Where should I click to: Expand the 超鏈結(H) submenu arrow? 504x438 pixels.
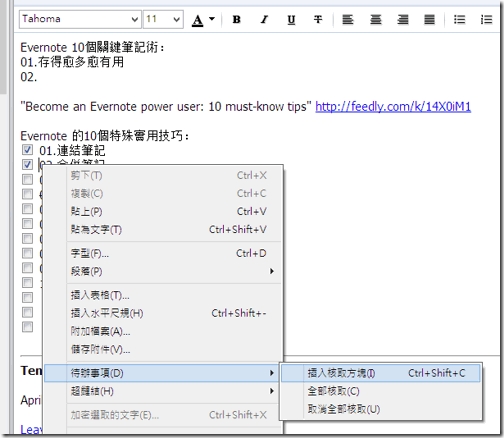272,391
